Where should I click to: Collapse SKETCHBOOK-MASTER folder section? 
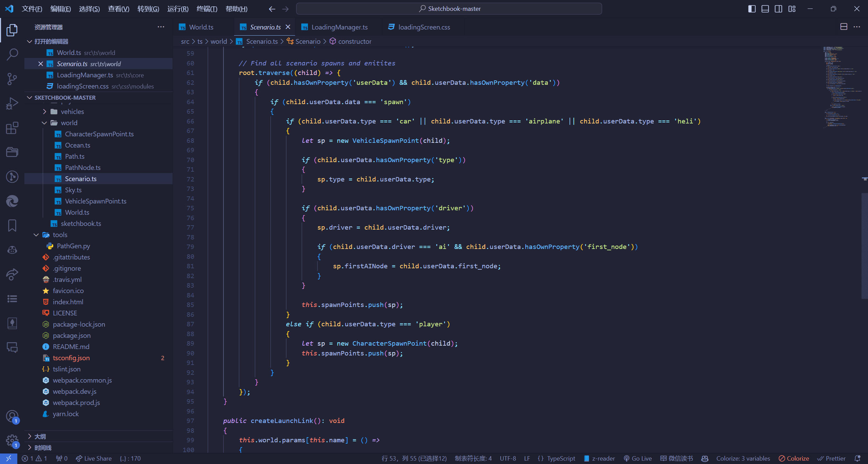pos(98,98)
